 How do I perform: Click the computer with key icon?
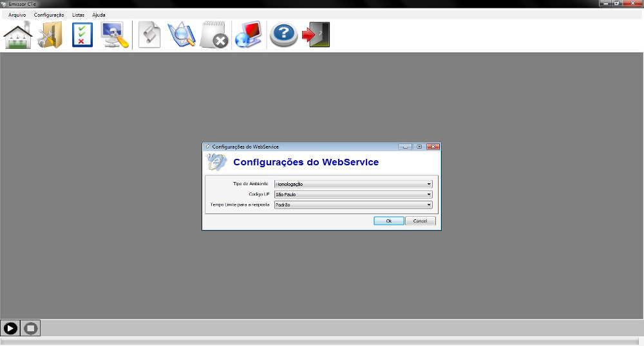coord(115,35)
